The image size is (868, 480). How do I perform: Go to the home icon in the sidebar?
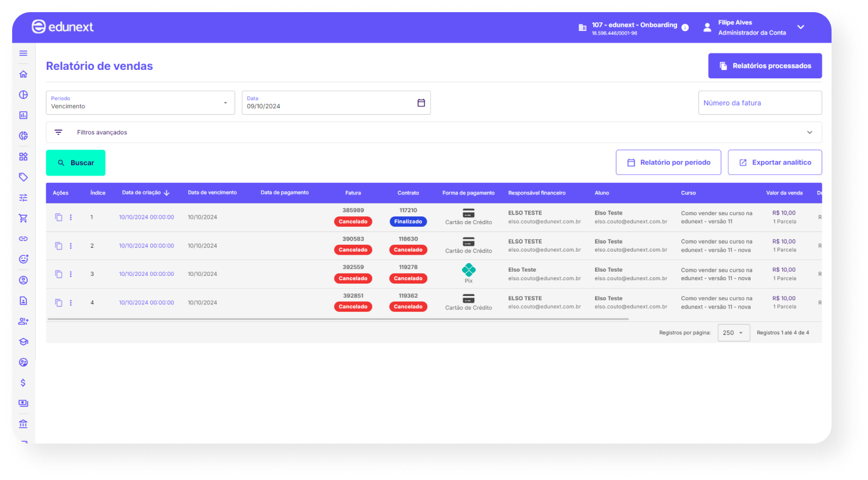point(23,74)
